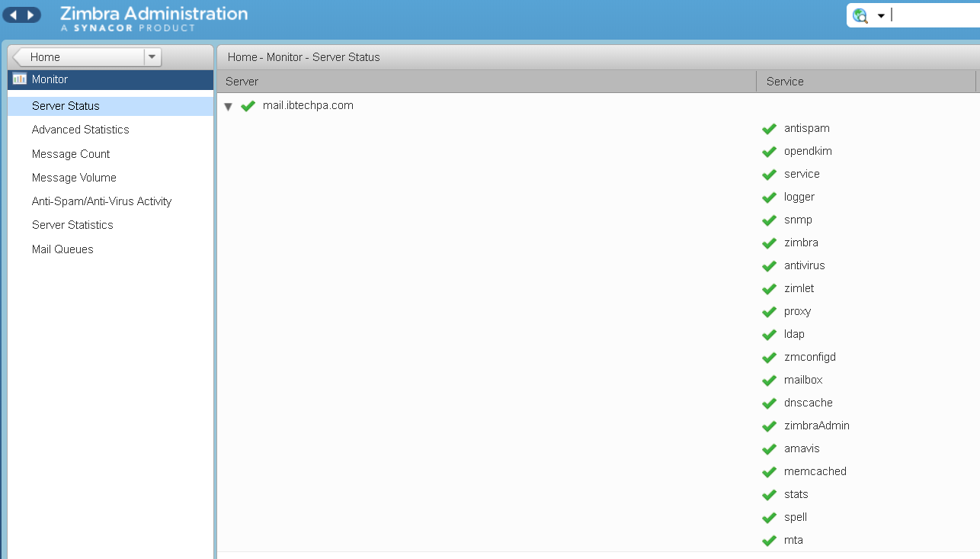Click the mailbox status check icon
The width and height of the screenshot is (980, 559).
(x=769, y=381)
